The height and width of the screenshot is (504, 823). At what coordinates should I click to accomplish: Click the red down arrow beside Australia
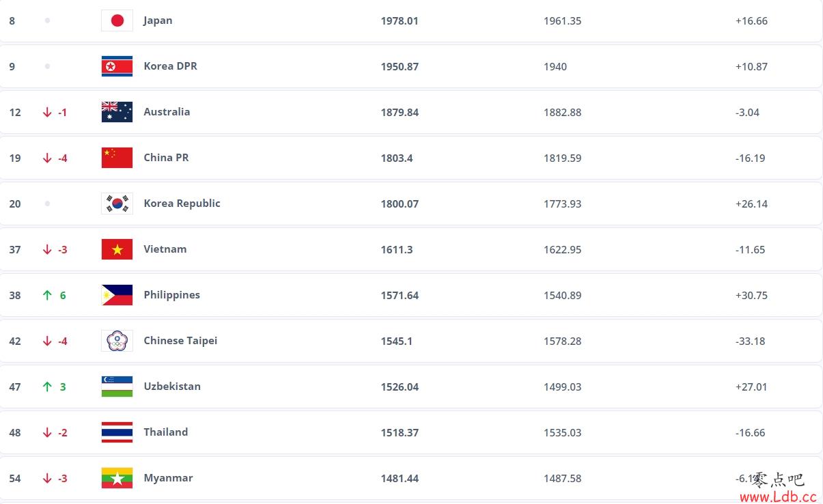(47, 112)
